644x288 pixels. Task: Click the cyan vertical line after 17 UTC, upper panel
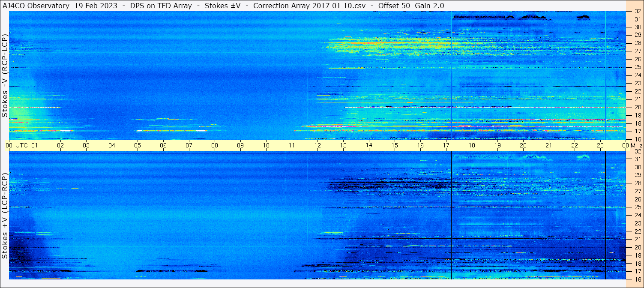coord(451,75)
